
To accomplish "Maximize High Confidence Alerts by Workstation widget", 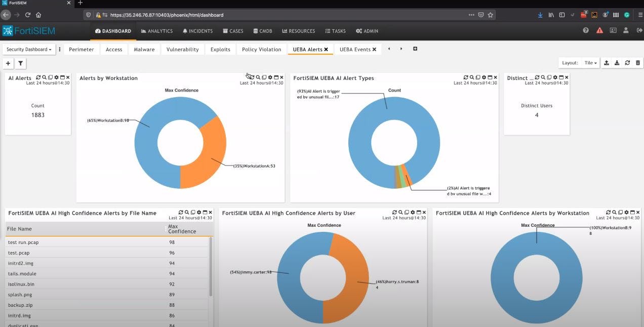I will (x=632, y=213).
